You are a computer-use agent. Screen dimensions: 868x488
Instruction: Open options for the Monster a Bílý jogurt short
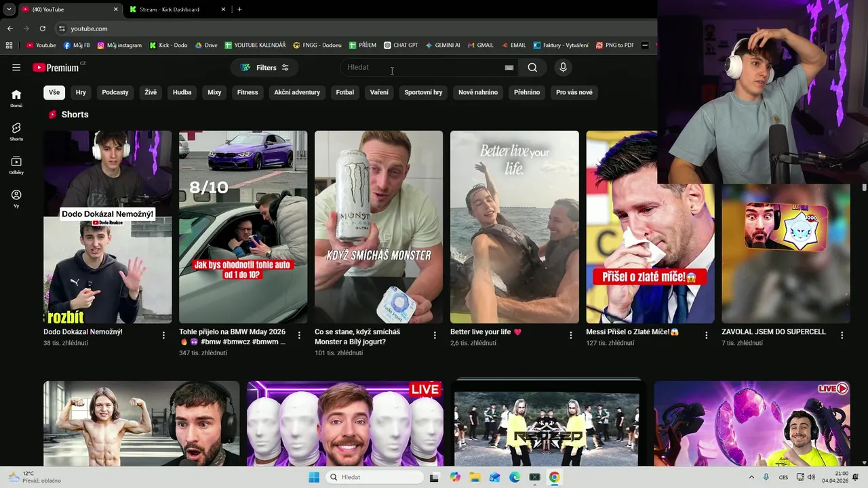(435, 335)
